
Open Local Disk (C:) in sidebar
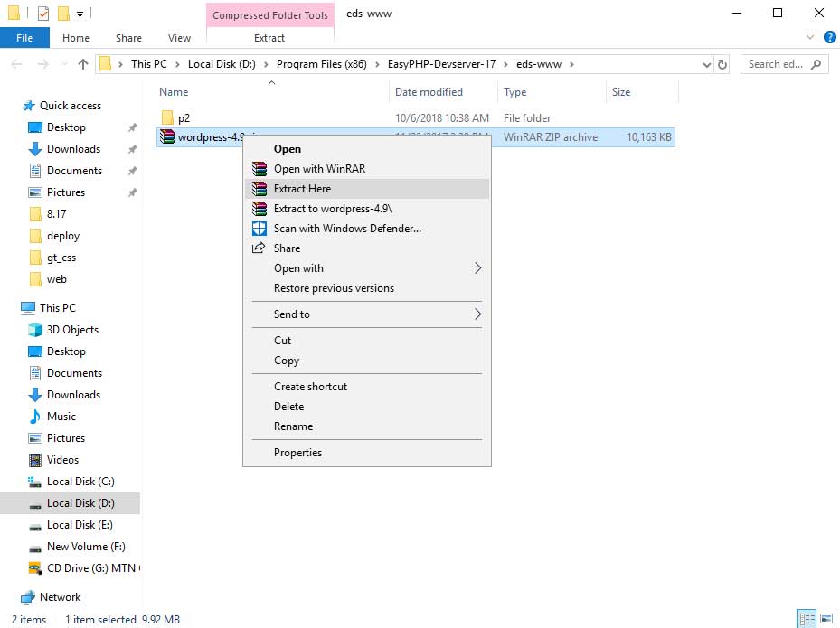(80, 482)
